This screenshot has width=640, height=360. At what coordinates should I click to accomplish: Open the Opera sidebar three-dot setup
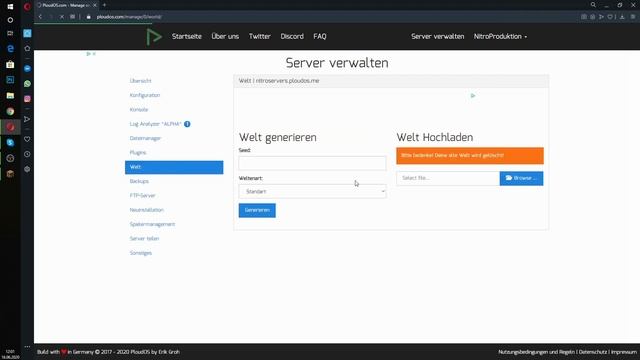pyautogui.click(x=27, y=347)
